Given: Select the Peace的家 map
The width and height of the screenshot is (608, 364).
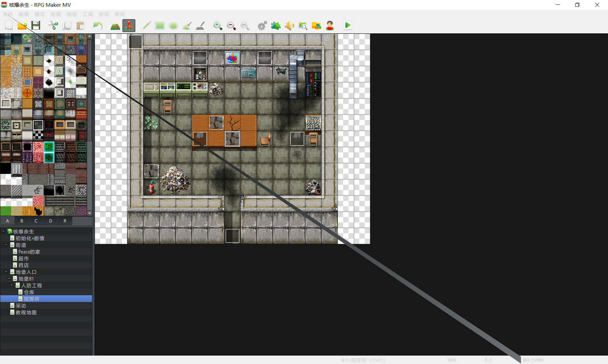Looking at the screenshot, I should [x=29, y=252].
